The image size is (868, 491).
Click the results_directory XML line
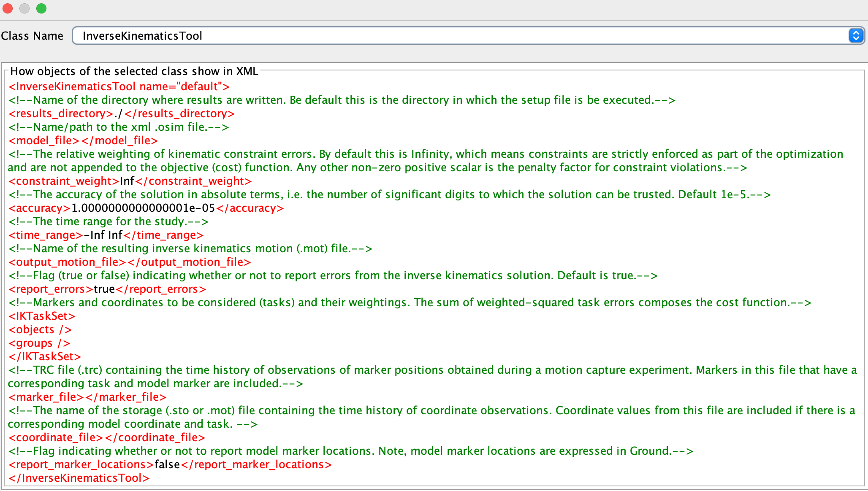pyautogui.click(x=122, y=113)
